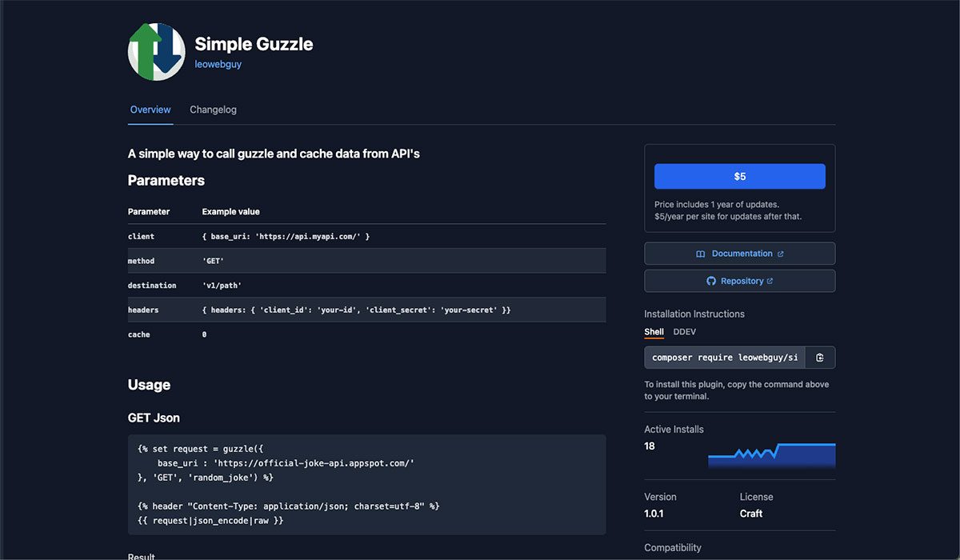Click the cache example value 0
This screenshot has width=960, height=560.
pyautogui.click(x=204, y=334)
